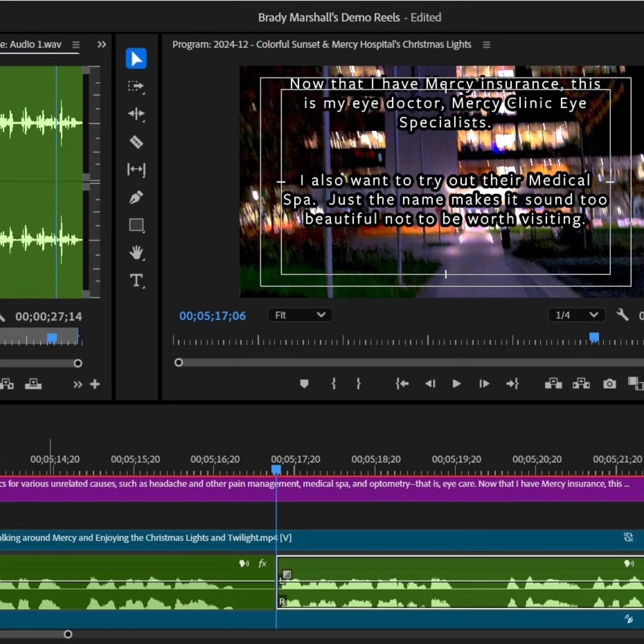Step forward one frame

pyautogui.click(x=484, y=384)
